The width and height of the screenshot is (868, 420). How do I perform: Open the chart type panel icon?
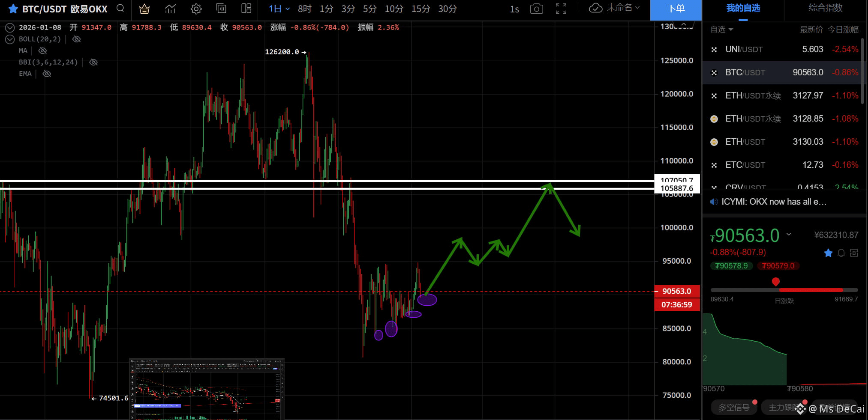[221, 9]
